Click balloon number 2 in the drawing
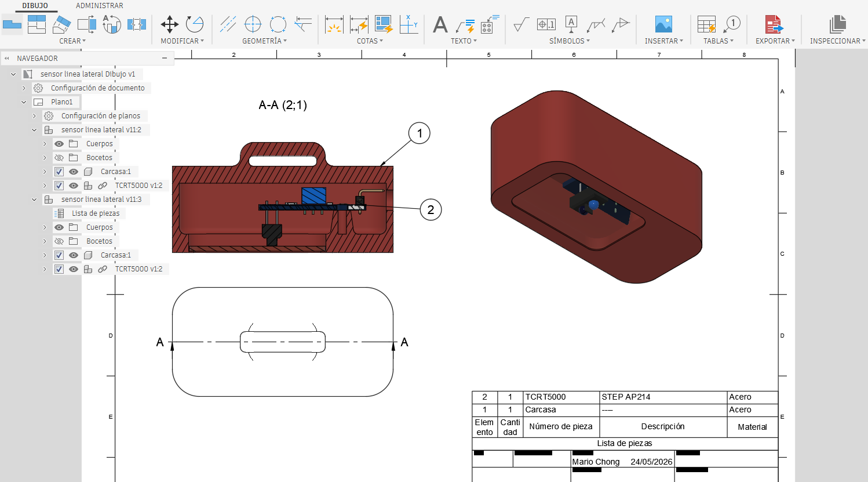Image resolution: width=868 pixels, height=482 pixels. coord(431,210)
